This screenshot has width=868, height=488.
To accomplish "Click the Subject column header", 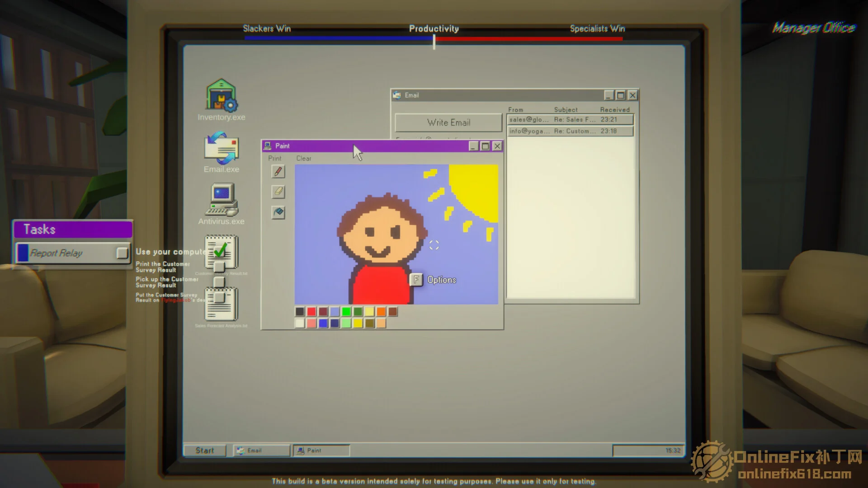I will point(566,110).
